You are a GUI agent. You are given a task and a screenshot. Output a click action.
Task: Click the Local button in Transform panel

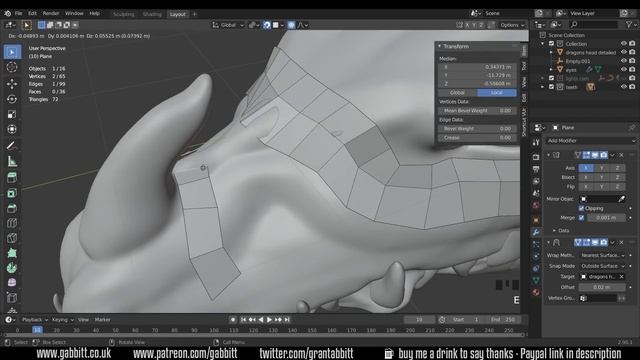coord(497,93)
